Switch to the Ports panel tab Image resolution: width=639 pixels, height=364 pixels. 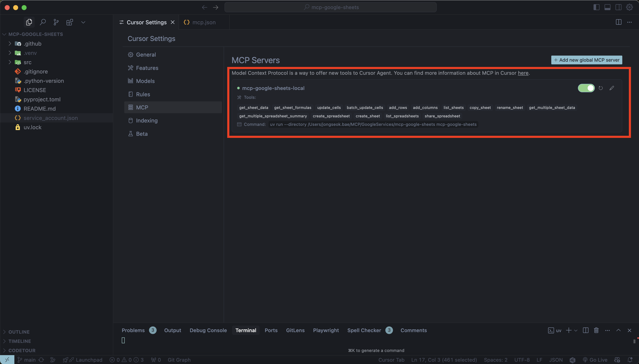coord(271,330)
